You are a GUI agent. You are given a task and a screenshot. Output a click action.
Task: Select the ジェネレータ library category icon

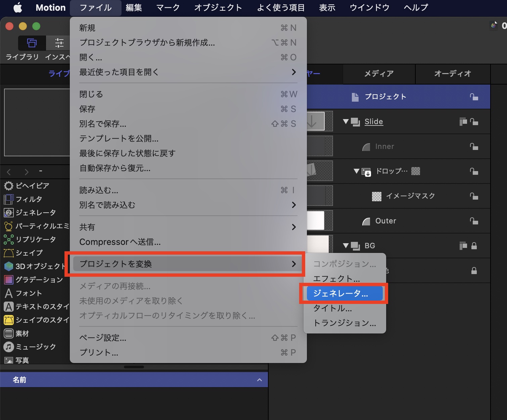click(9, 213)
